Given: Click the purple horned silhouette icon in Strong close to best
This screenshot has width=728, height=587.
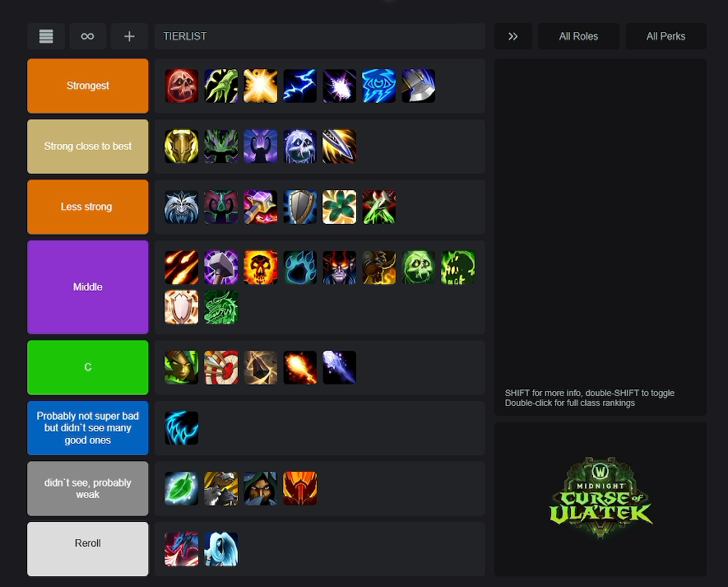Looking at the screenshot, I should pyautogui.click(x=261, y=147).
